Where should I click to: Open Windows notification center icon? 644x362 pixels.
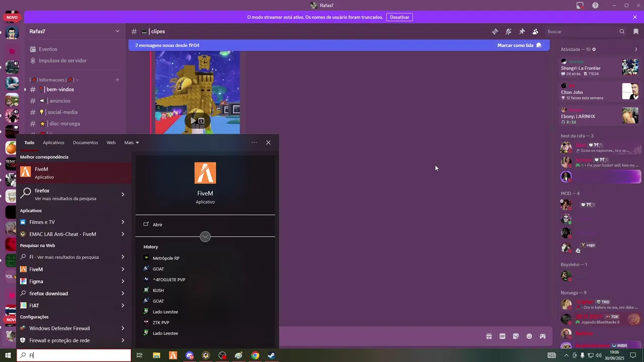(x=633, y=355)
